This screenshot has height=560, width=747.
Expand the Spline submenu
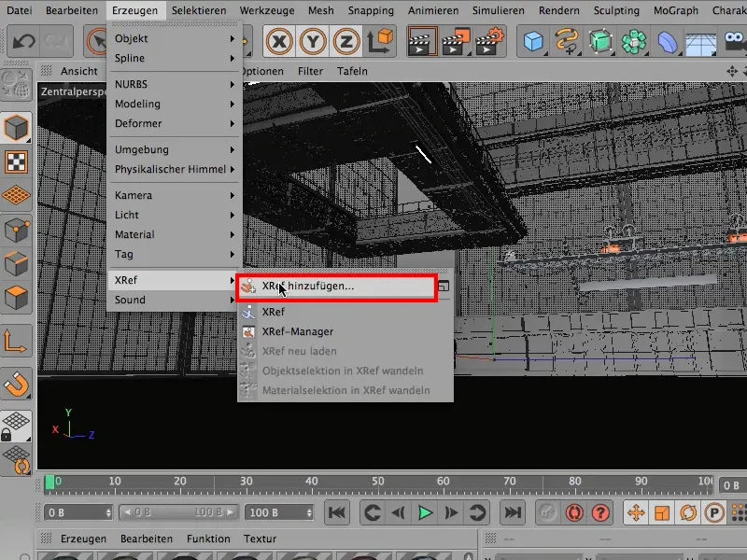click(x=175, y=58)
